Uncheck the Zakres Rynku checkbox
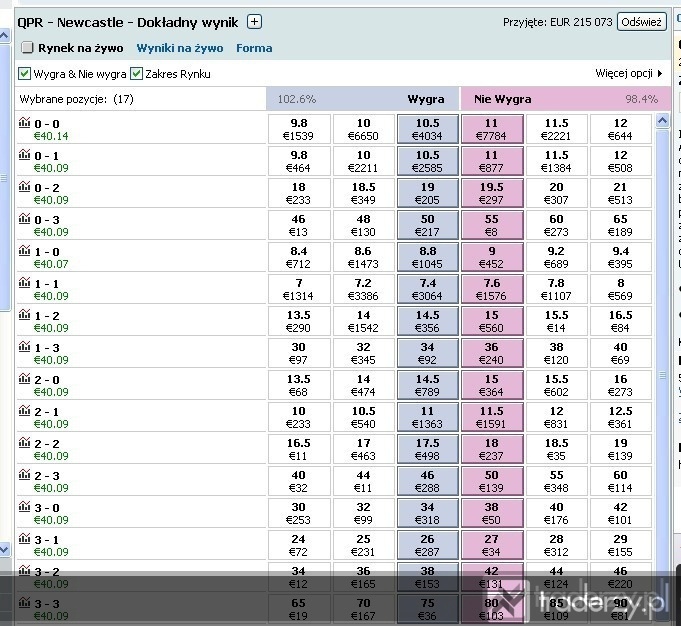 point(136,73)
